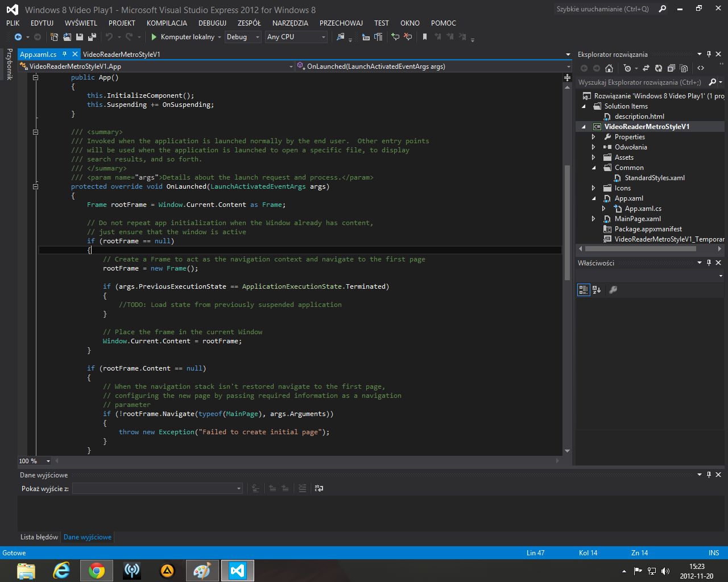Click Show All Files icon in Solution Explorer
The height and width of the screenshot is (582, 728).
684,68
